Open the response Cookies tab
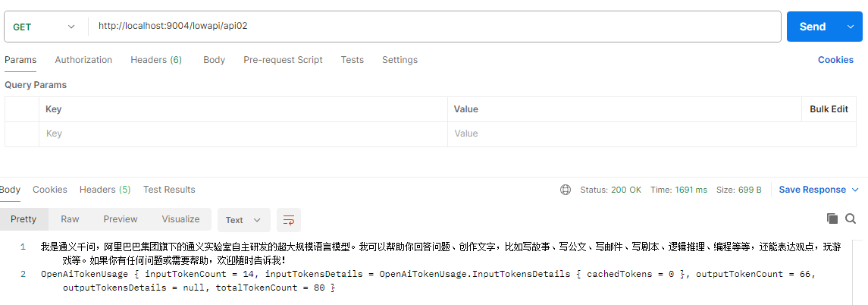Viewport: 868px width, 305px height. (x=50, y=190)
